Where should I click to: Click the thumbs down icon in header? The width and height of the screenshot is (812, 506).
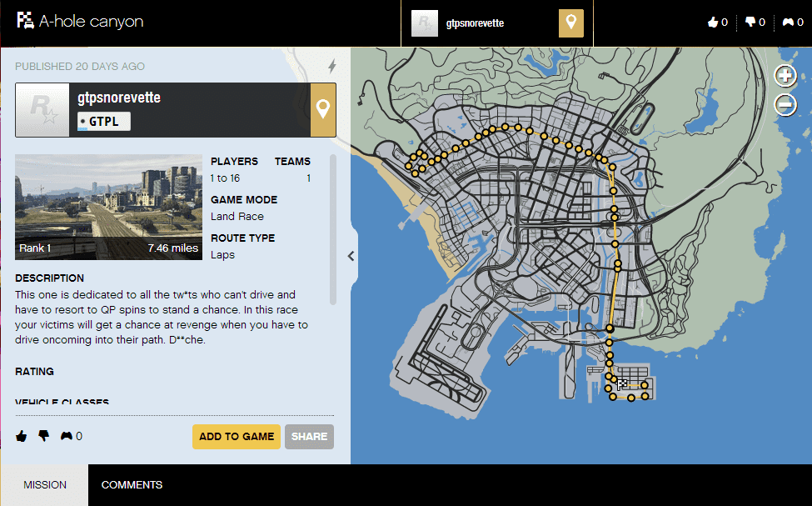(x=750, y=22)
